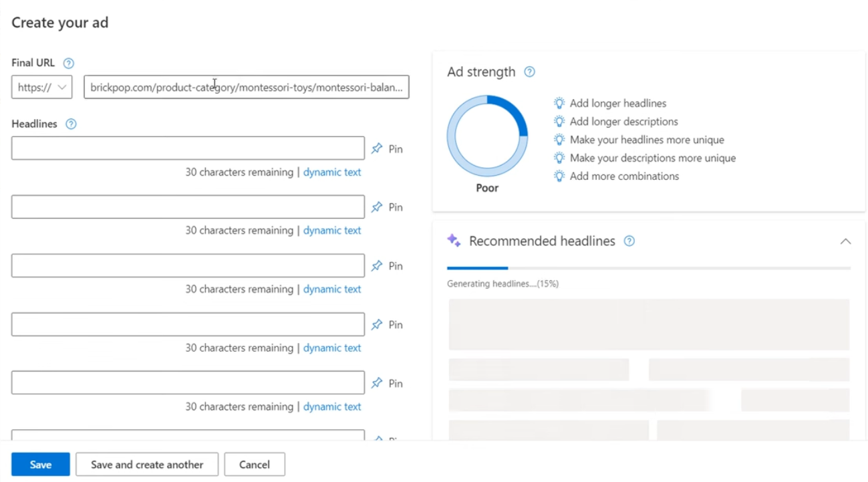Click into the first headline input box

(188, 148)
